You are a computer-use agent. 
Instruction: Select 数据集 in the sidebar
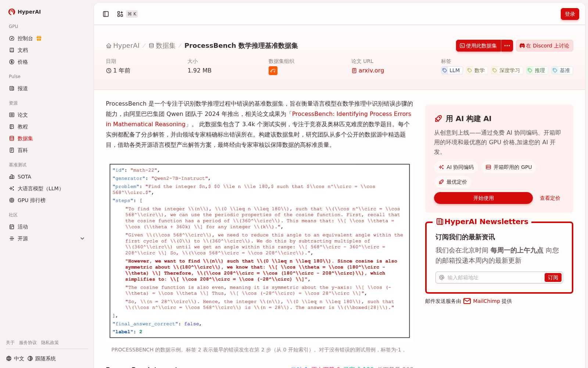point(21,138)
